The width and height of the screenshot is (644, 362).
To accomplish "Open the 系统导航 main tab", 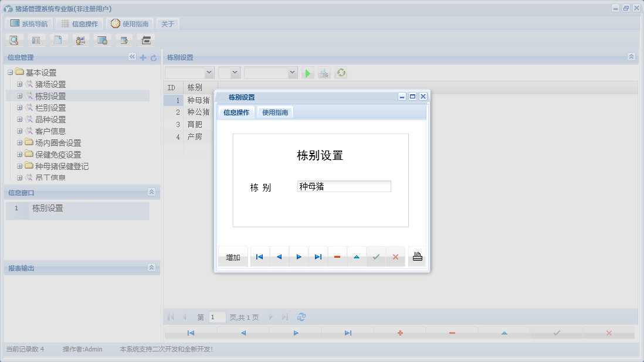I will 29,24.
